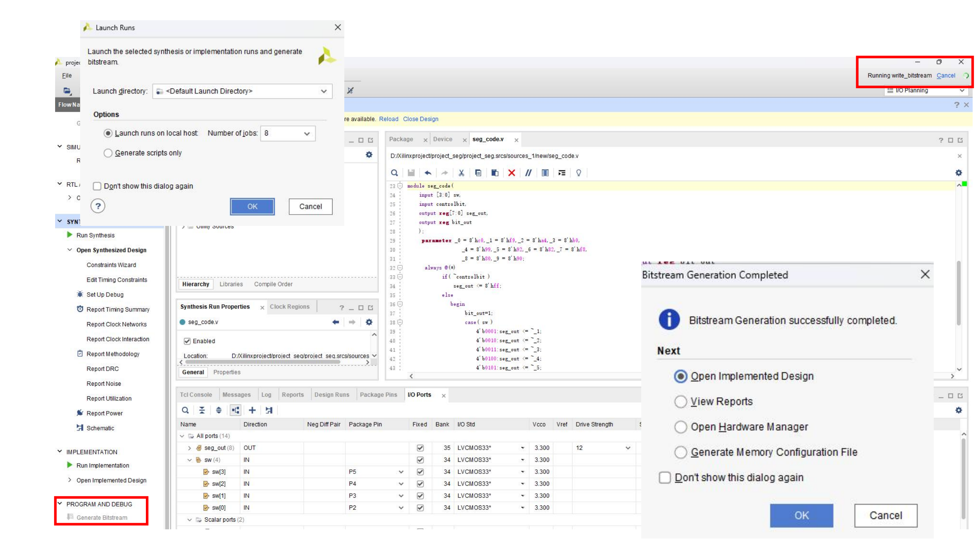Click the Generate Bitstream item
Screen dimensions: 980x551
tap(101, 518)
